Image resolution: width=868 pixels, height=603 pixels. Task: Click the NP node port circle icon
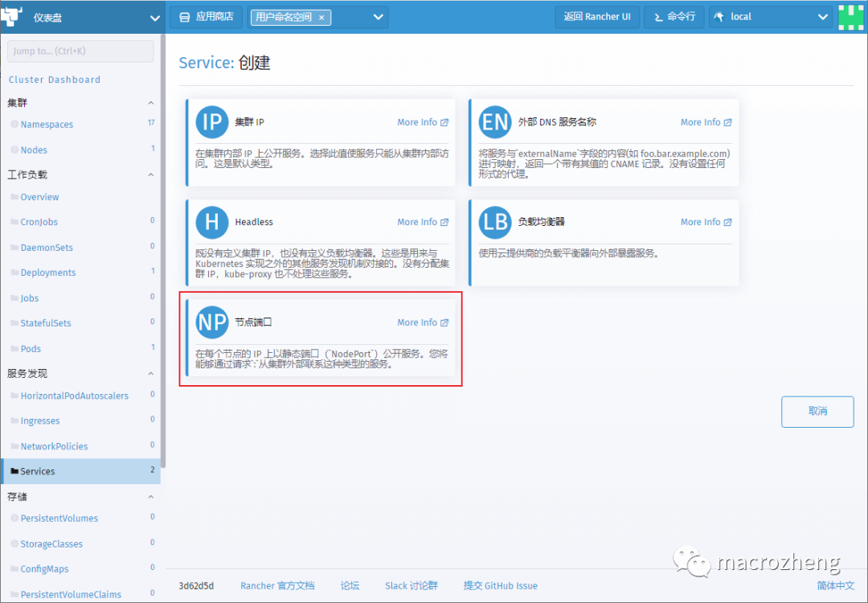pos(212,322)
